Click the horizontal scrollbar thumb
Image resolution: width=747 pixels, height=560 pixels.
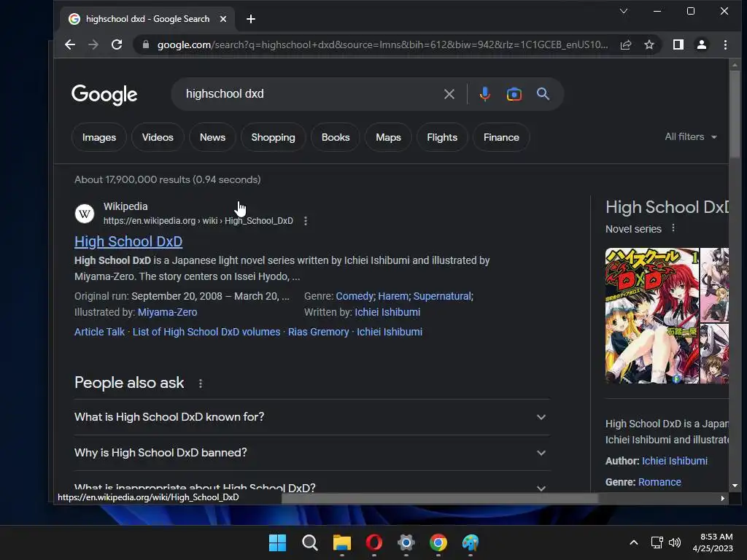pos(440,498)
